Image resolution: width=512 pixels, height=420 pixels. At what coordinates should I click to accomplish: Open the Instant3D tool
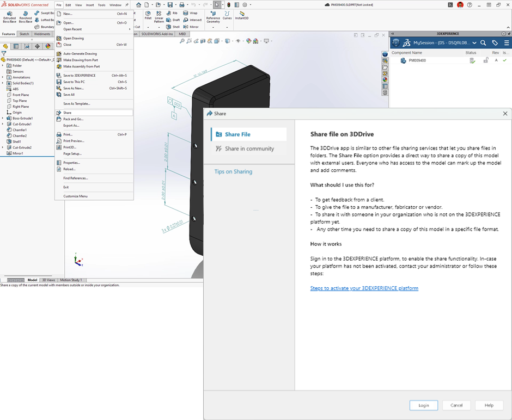pyautogui.click(x=242, y=15)
